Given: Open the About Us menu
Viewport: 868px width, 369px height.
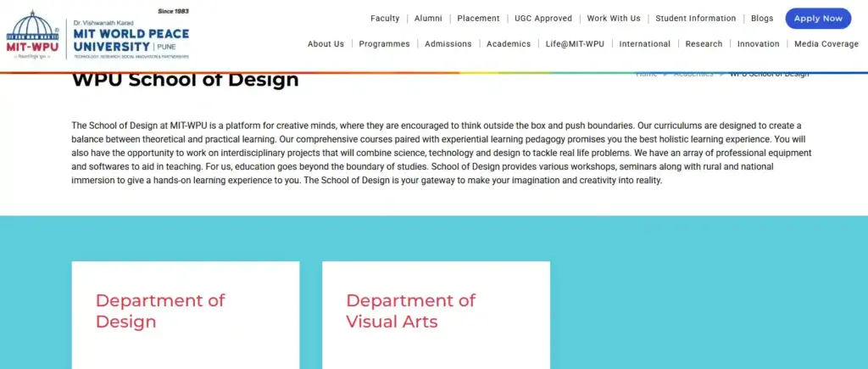Looking at the screenshot, I should 325,44.
